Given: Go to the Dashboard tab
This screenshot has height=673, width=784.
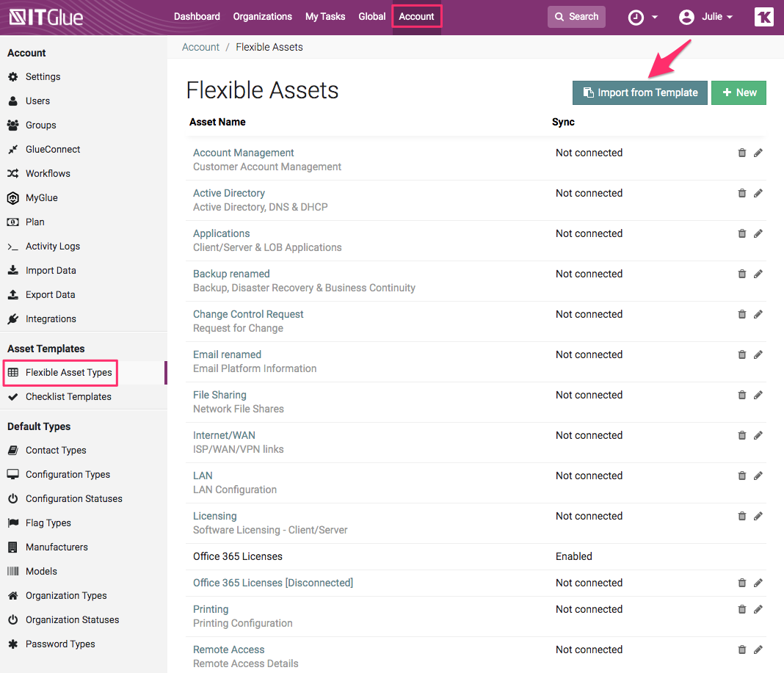Looking at the screenshot, I should click(197, 16).
